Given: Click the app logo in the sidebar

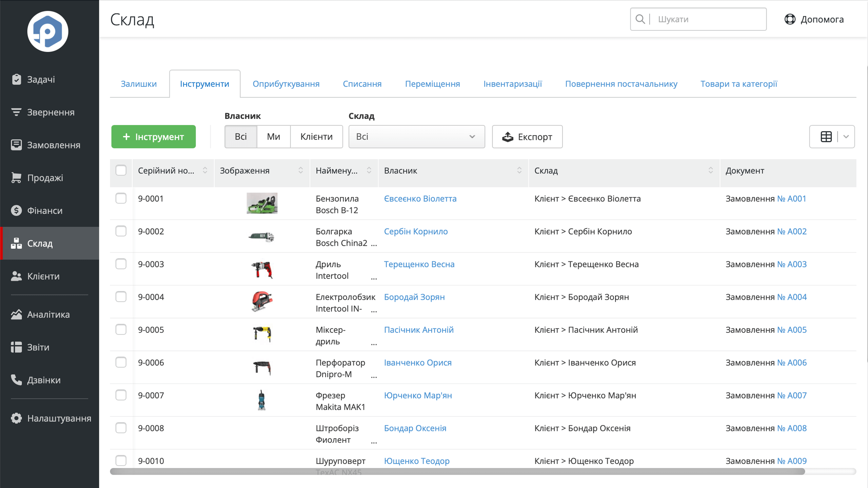Looking at the screenshot, I should (x=48, y=32).
